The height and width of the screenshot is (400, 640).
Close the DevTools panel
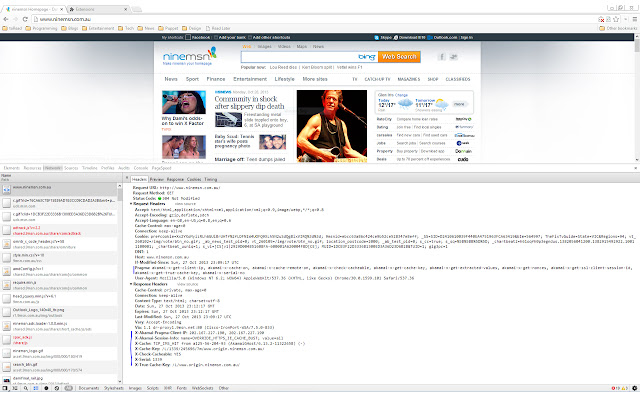pyautogui.click(x=635, y=168)
